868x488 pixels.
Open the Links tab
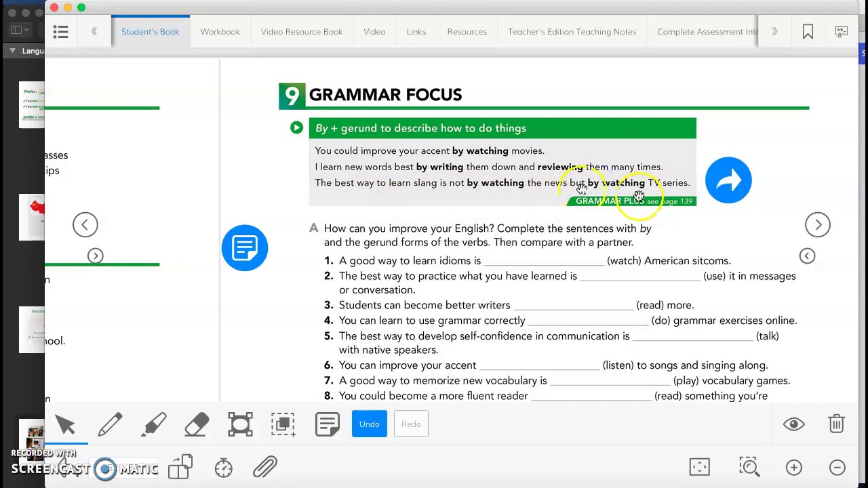(x=416, y=32)
